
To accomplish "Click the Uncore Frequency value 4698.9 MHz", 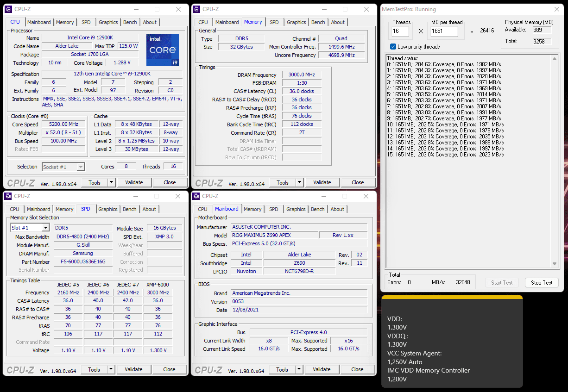I will click(x=341, y=55).
